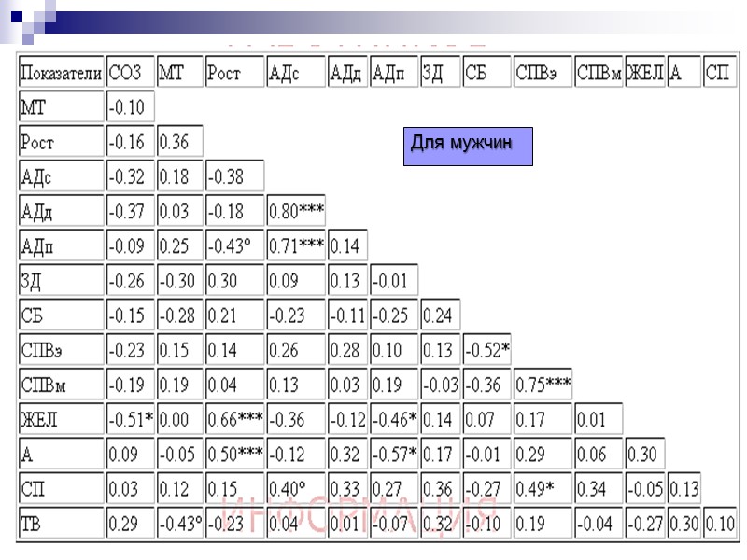
Task: Click the 'ЗД' column header
Action: click(x=440, y=72)
